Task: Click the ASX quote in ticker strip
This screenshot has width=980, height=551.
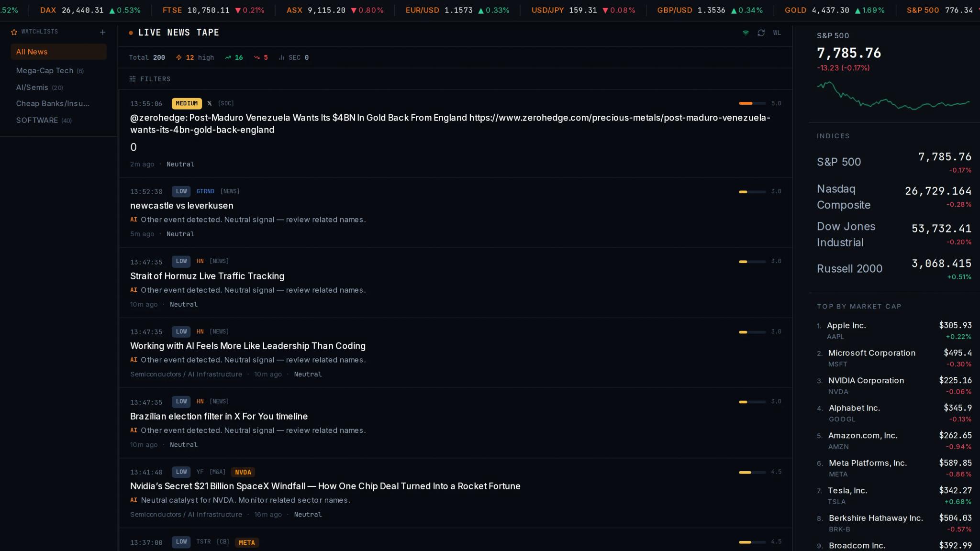Action: tap(335, 10)
